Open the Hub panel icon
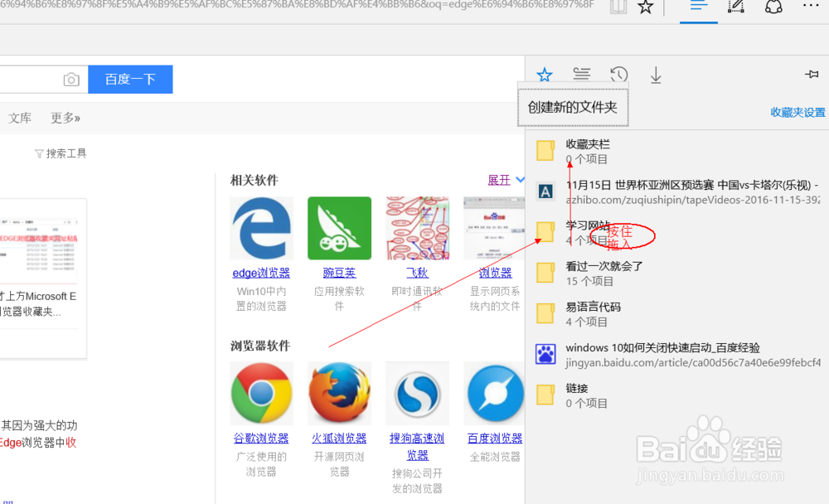829x504 pixels. 698,7
